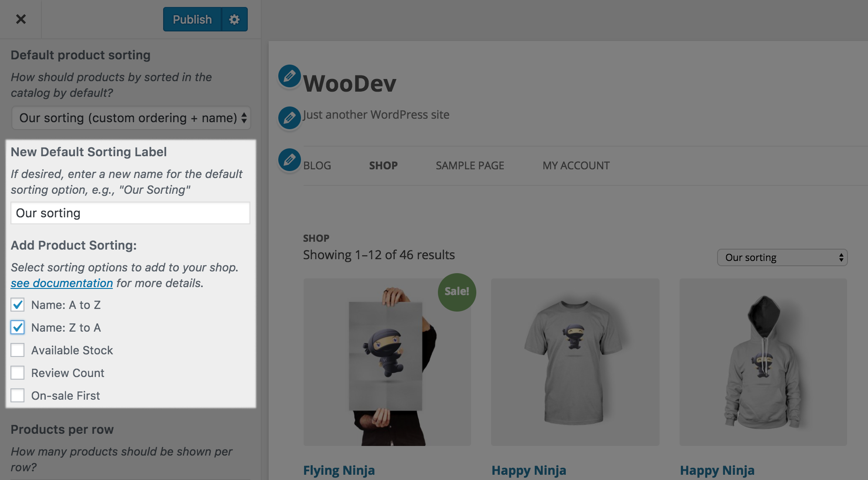Image resolution: width=868 pixels, height=480 pixels.
Task: Click pencil edit icon beside site tagline
Action: [x=289, y=117]
